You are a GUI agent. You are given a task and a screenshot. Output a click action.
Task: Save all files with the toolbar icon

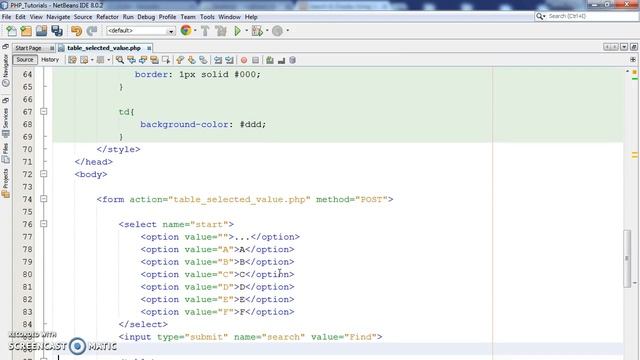click(57, 31)
